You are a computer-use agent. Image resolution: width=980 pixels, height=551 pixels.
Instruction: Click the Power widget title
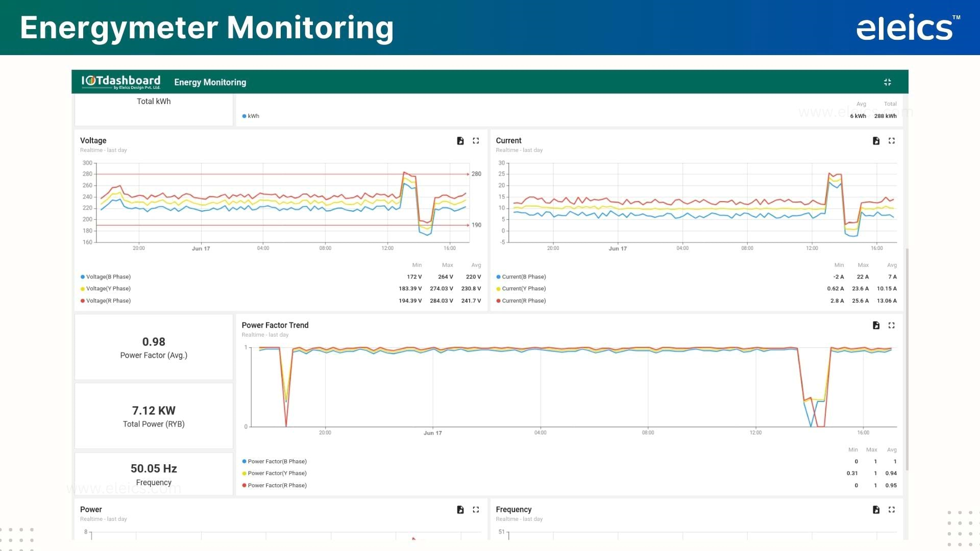tap(91, 510)
